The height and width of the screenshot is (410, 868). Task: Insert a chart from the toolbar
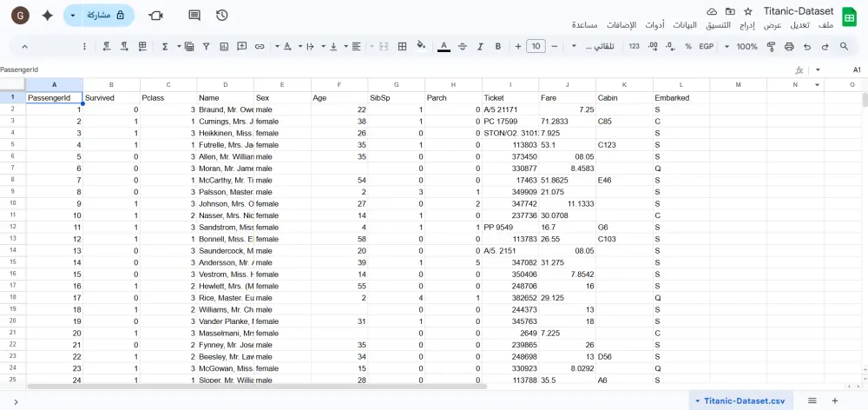(224, 47)
